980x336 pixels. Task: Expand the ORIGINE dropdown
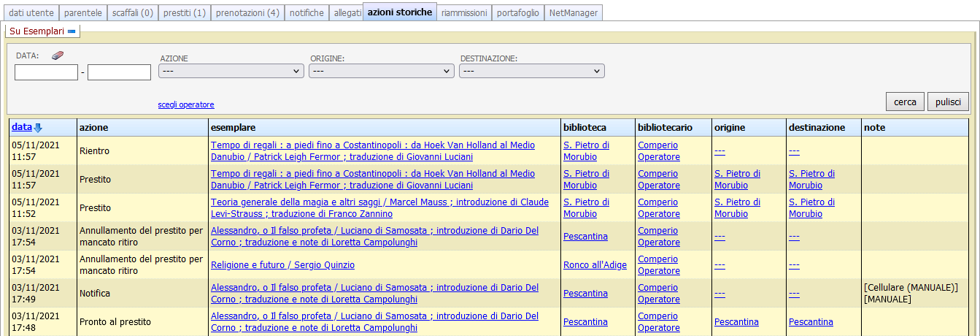(382, 71)
